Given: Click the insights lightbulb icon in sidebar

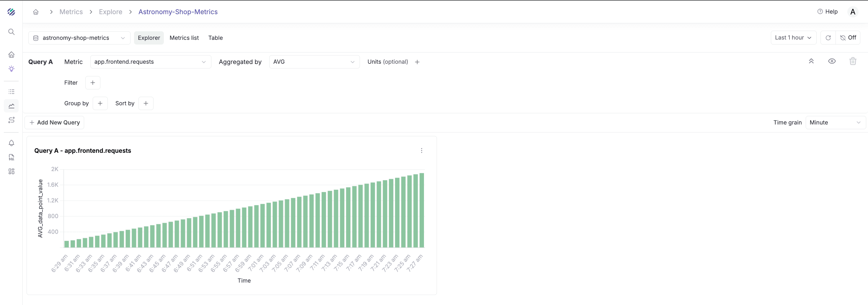Looking at the screenshot, I should pyautogui.click(x=11, y=69).
